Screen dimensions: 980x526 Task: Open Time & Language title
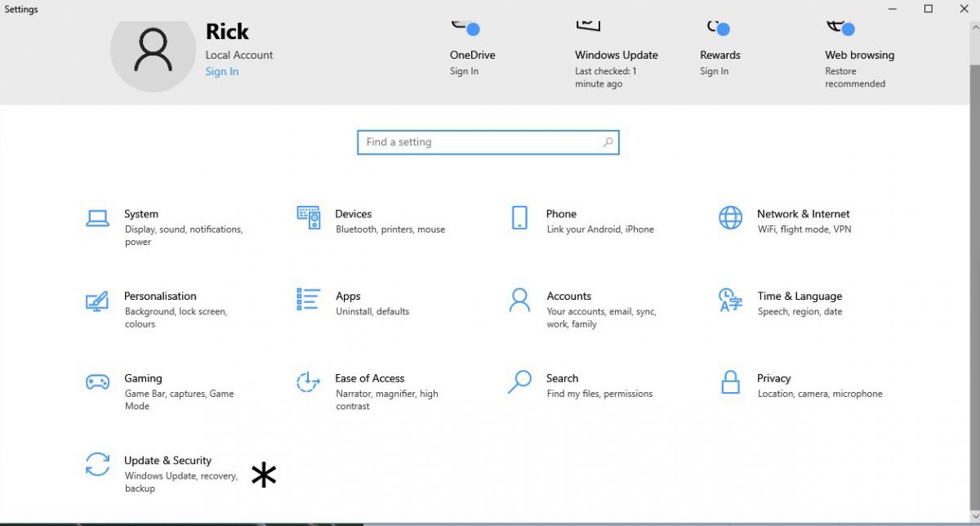(800, 296)
